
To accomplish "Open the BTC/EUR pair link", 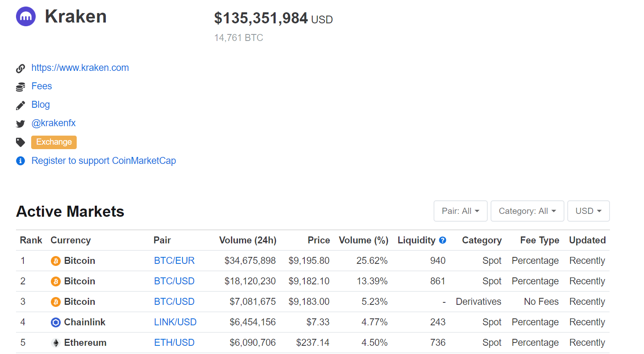I will click(174, 261).
